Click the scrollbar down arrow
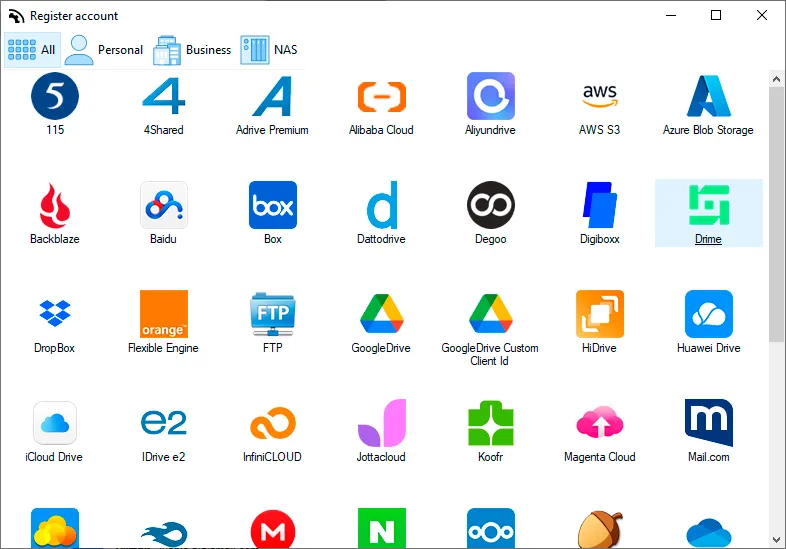Image resolution: width=786 pixels, height=549 pixels. pos(776,540)
